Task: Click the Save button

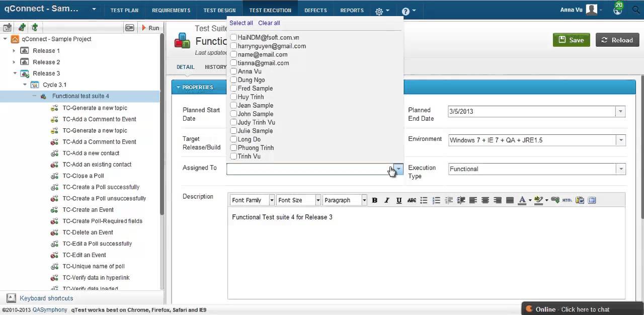Action: pos(572,40)
